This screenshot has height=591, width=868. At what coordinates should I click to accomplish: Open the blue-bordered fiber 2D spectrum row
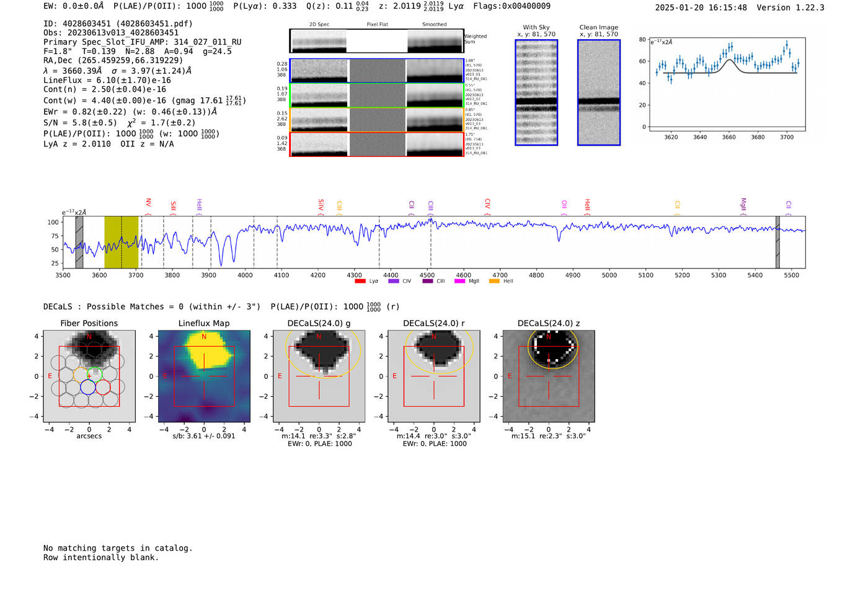pyautogui.click(x=376, y=71)
